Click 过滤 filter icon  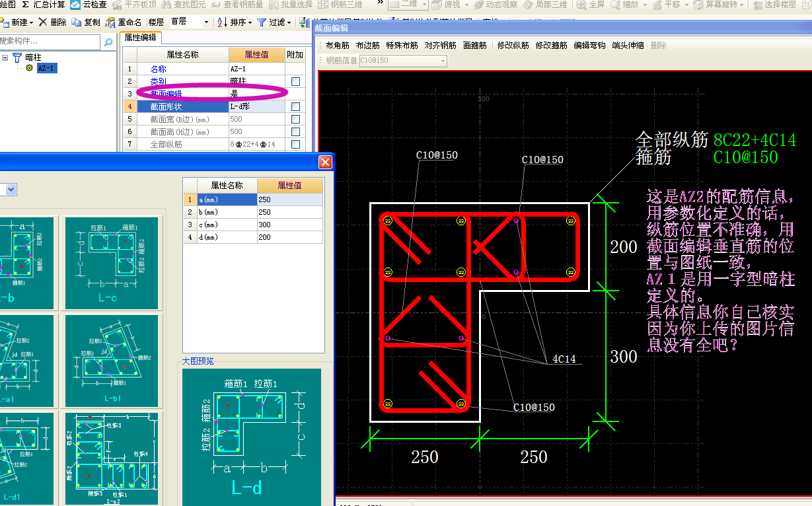coord(262,22)
